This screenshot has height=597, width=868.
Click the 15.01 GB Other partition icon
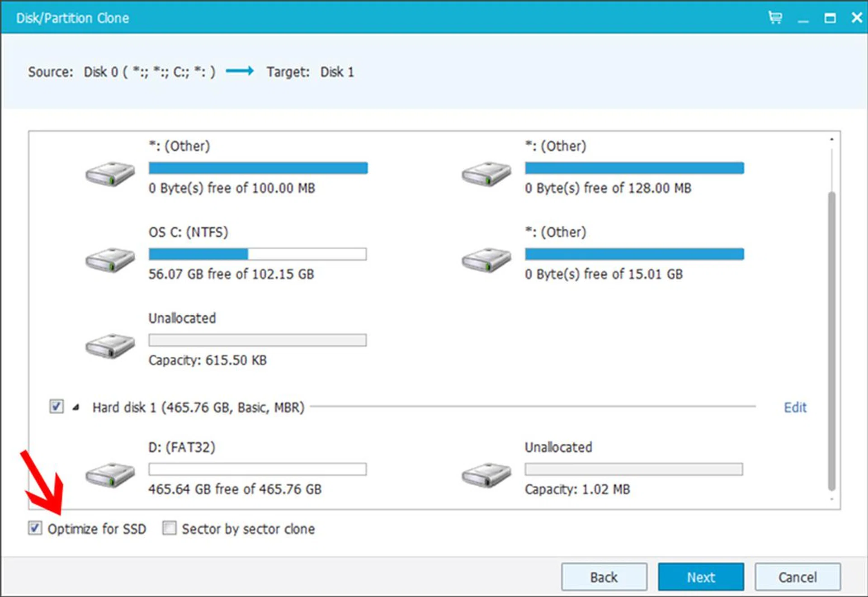click(486, 259)
